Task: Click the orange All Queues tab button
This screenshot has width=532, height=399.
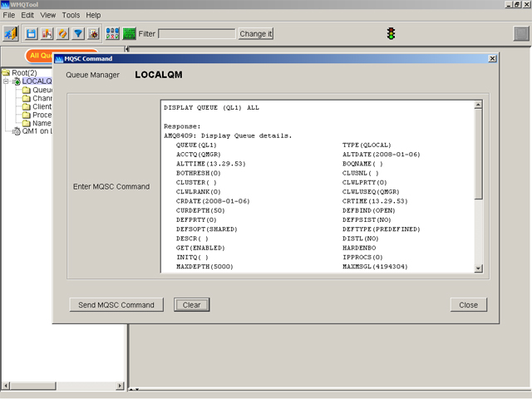Action: 39,56
